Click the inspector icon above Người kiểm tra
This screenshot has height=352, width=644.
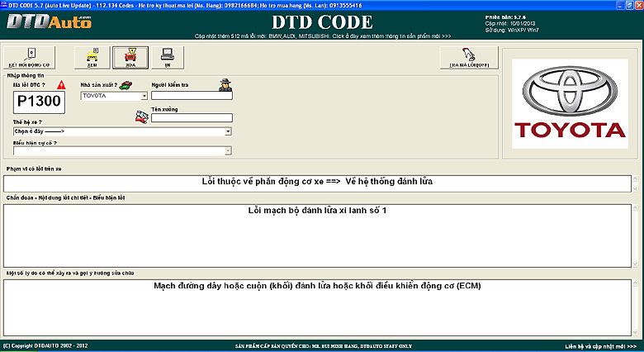pyautogui.click(x=225, y=85)
